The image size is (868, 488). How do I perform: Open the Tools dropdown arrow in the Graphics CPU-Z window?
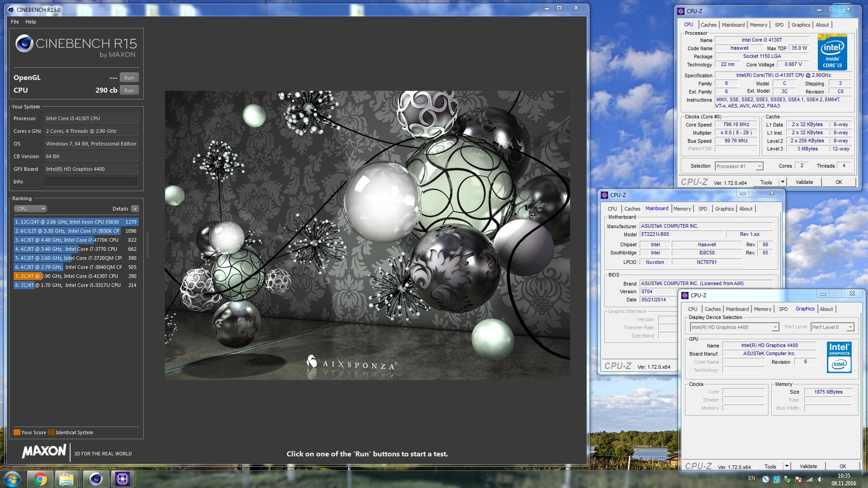(787, 466)
